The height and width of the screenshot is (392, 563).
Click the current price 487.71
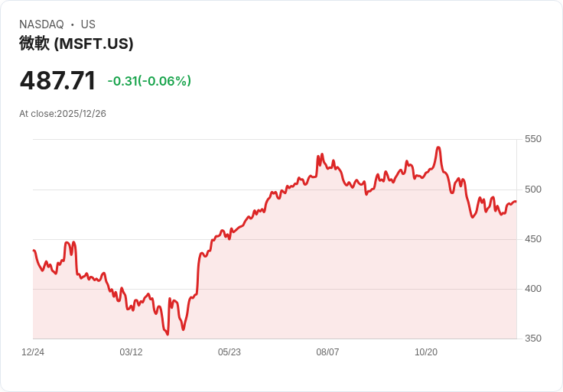pyautogui.click(x=57, y=81)
